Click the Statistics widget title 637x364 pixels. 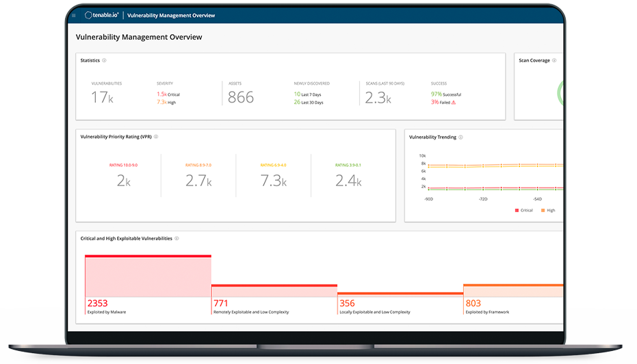tap(90, 60)
